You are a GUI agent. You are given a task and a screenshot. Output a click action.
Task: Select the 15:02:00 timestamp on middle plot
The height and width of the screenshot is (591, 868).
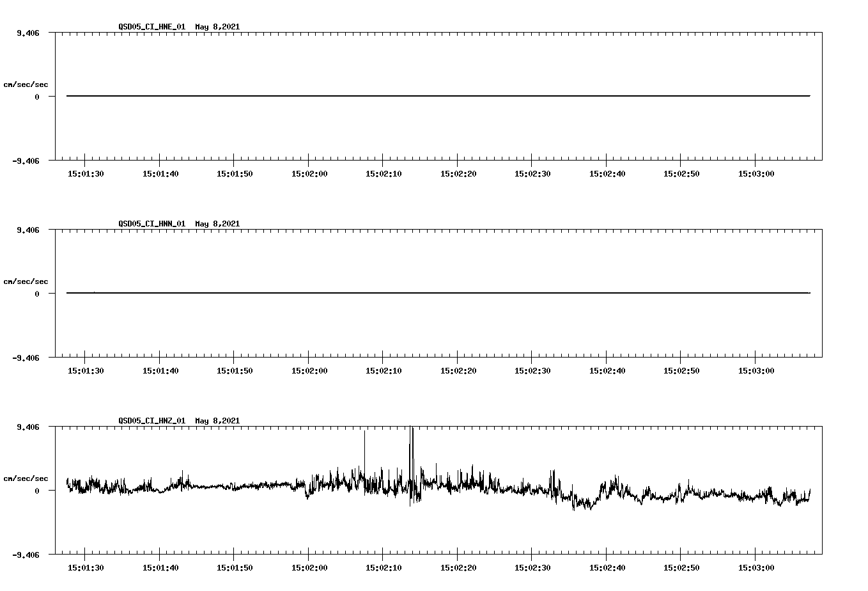(x=309, y=369)
